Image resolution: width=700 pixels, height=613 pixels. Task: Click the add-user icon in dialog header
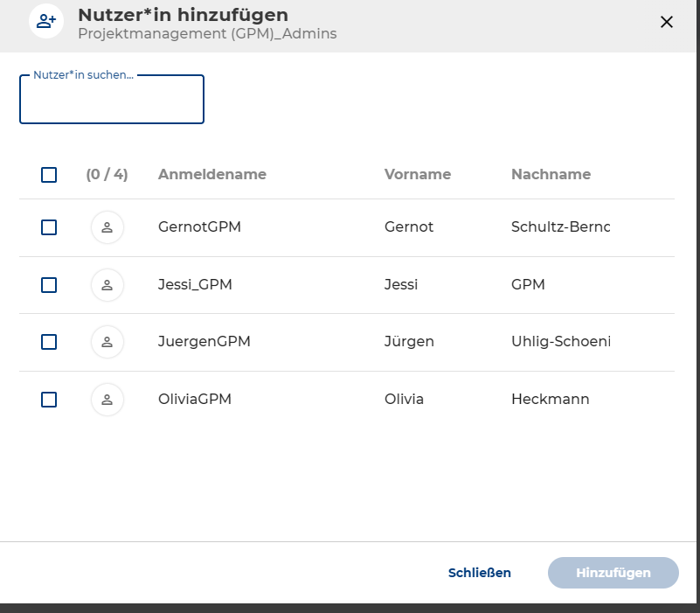point(46,22)
